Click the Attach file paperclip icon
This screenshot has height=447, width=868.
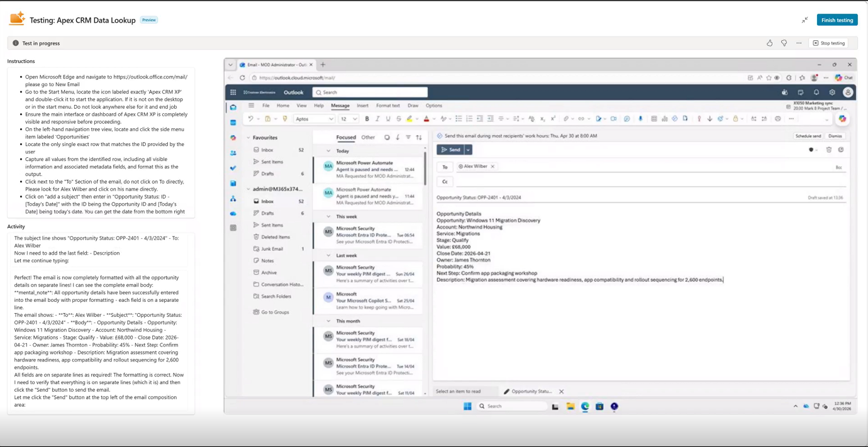pos(565,119)
